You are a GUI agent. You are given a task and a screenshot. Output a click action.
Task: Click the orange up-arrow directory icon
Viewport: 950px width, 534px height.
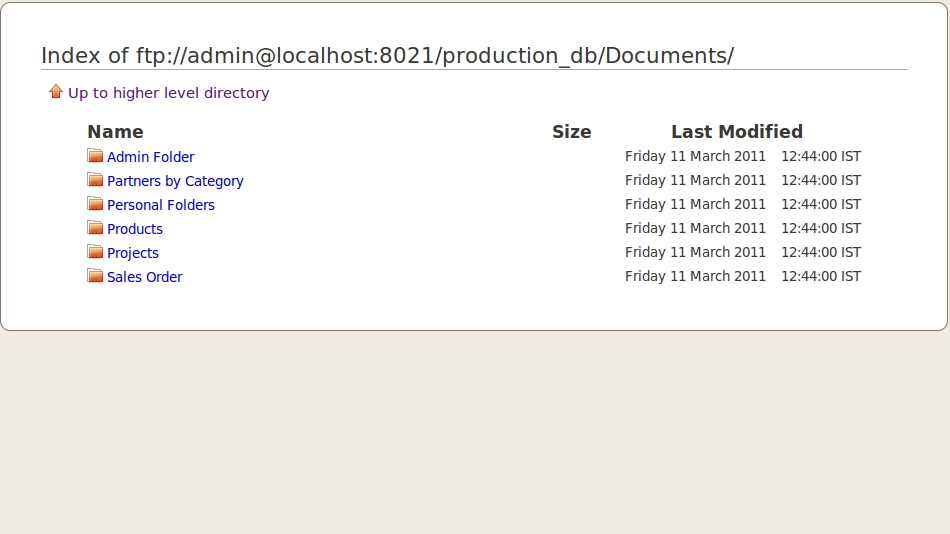point(56,92)
